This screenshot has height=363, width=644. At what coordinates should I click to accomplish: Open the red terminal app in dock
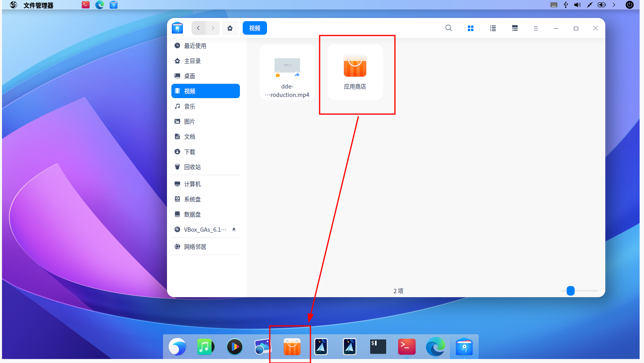pyautogui.click(x=406, y=347)
